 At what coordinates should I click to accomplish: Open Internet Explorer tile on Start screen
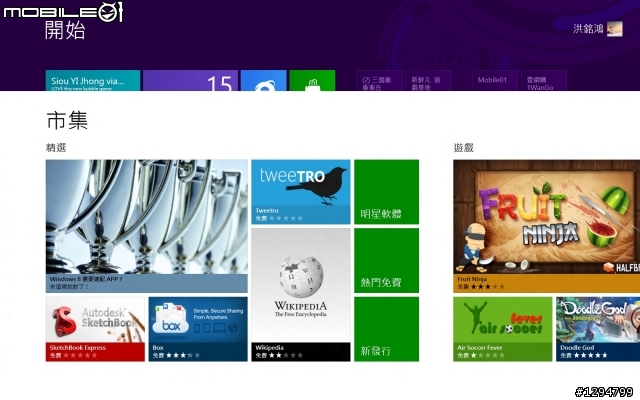(264, 80)
